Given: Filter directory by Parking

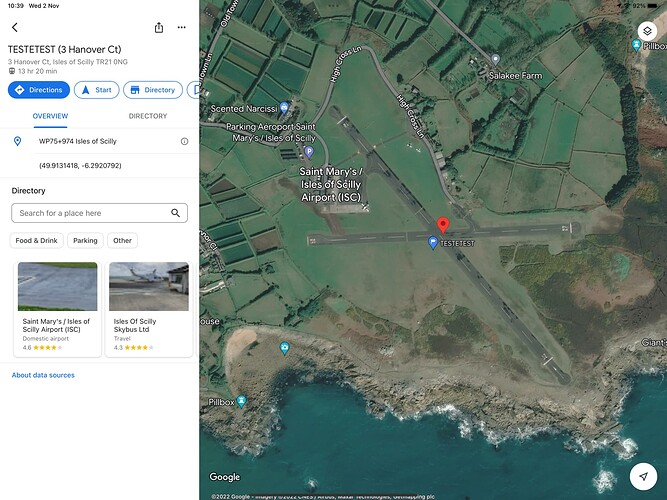Looking at the screenshot, I should pyautogui.click(x=85, y=240).
